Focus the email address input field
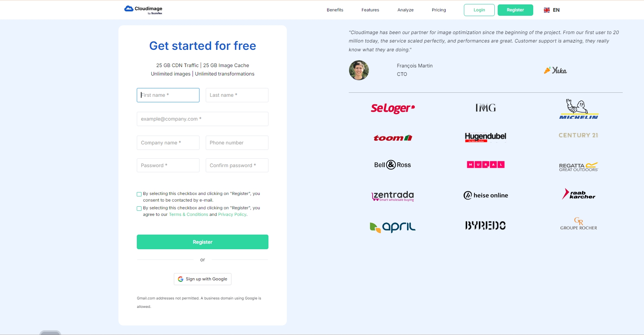This screenshot has height=335, width=644. pyautogui.click(x=202, y=119)
